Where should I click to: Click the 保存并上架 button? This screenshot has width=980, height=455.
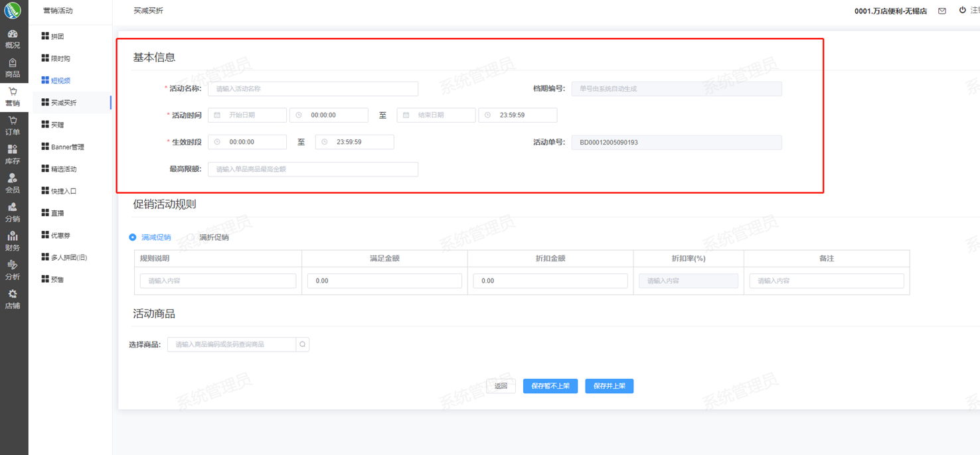click(x=609, y=386)
